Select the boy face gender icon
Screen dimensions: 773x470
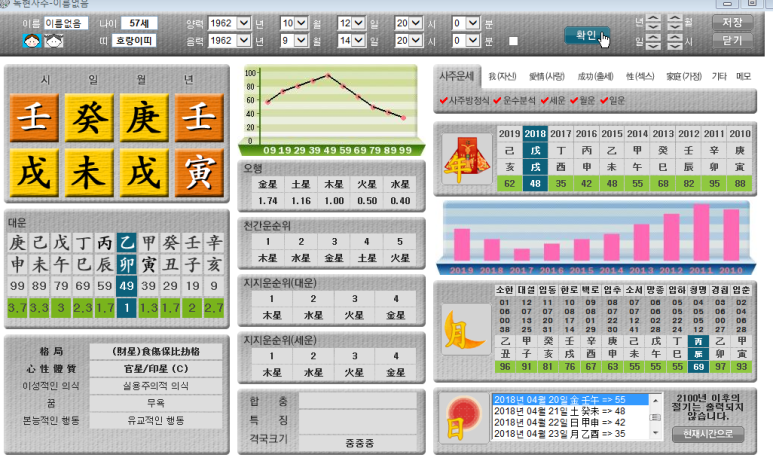coord(32,40)
